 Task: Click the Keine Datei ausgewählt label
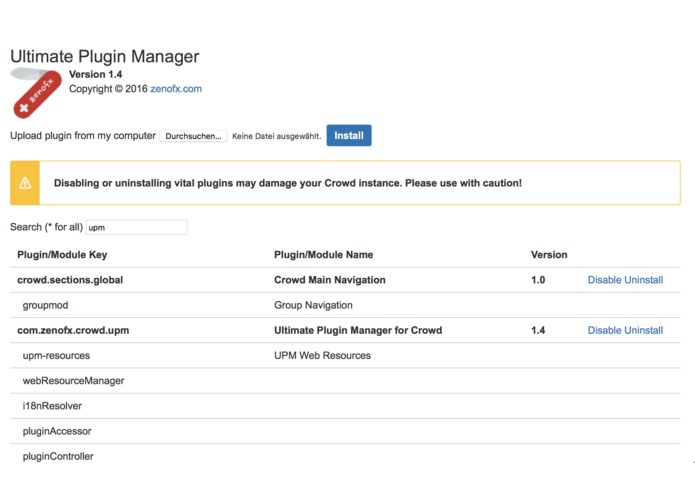click(277, 136)
